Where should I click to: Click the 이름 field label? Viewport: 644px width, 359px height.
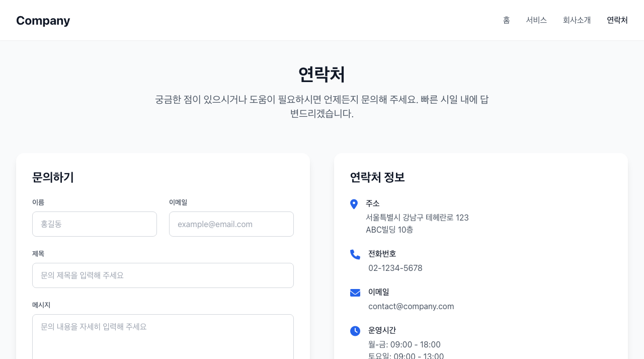pyautogui.click(x=38, y=202)
